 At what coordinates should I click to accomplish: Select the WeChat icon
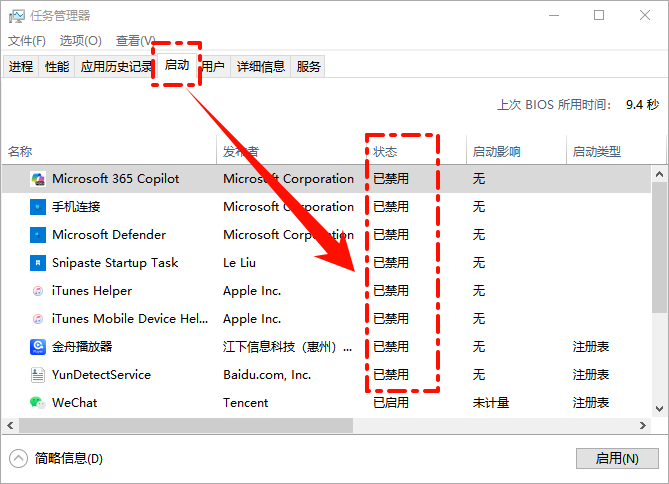pyautogui.click(x=37, y=403)
